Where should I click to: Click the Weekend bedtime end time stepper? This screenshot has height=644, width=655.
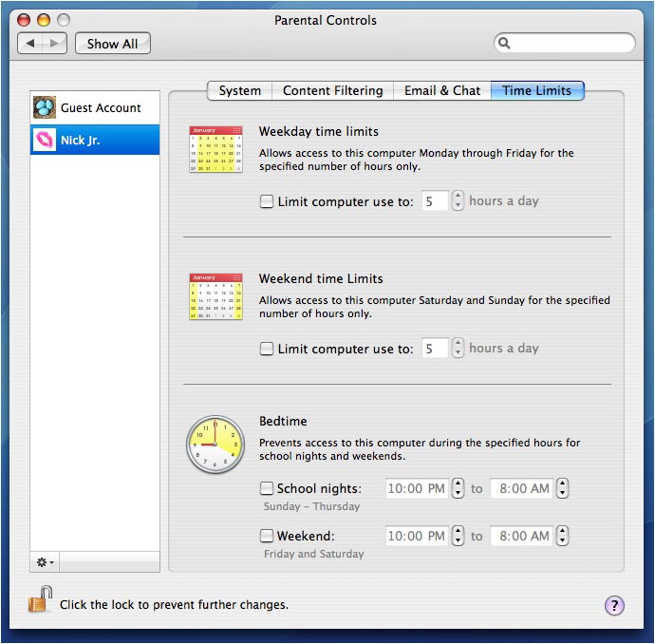[562, 536]
